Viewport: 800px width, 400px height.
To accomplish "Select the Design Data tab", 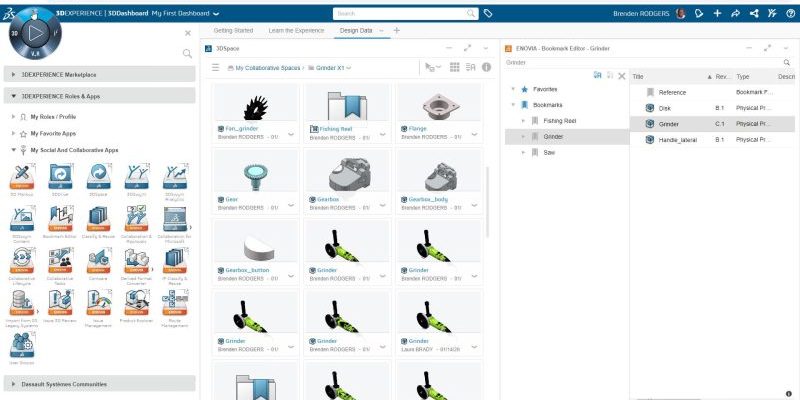I will coord(356,31).
